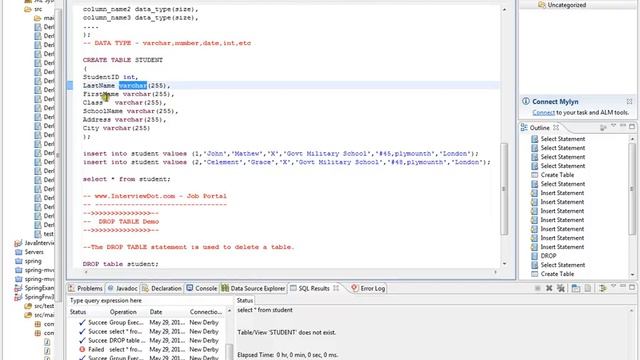Click the DROP table student line
The width and height of the screenshot is (640, 360).
click(120, 264)
